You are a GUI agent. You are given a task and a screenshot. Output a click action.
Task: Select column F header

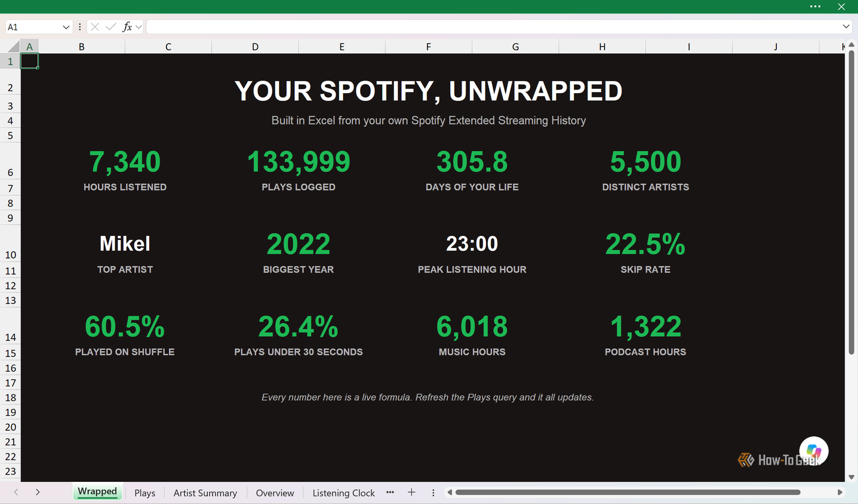tap(429, 47)
